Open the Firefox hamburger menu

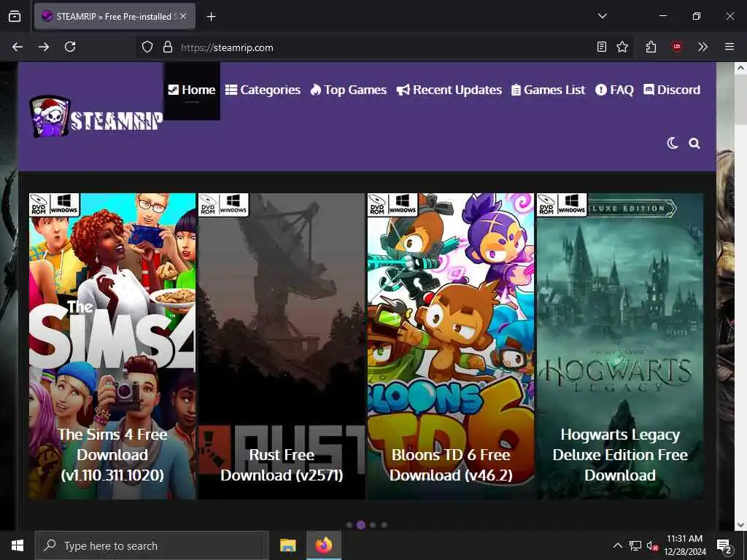[x=729, y=47]
